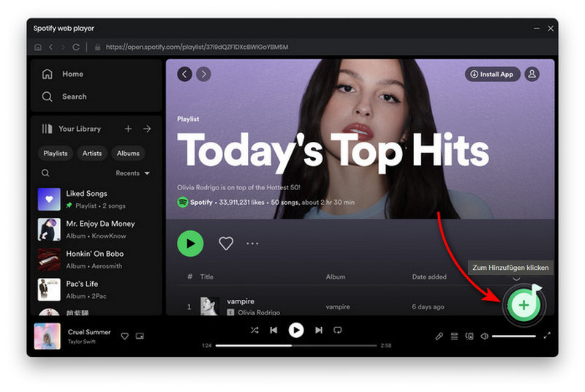
Task: Click the Spotify owner link
Action: click(x=201, y=203)
